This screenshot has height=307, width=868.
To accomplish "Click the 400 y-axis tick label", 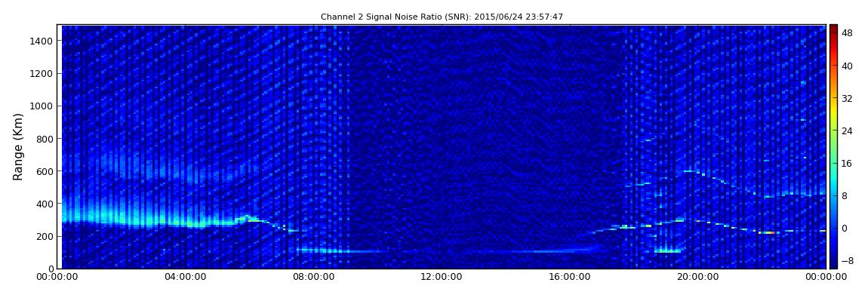I will 45,204.
